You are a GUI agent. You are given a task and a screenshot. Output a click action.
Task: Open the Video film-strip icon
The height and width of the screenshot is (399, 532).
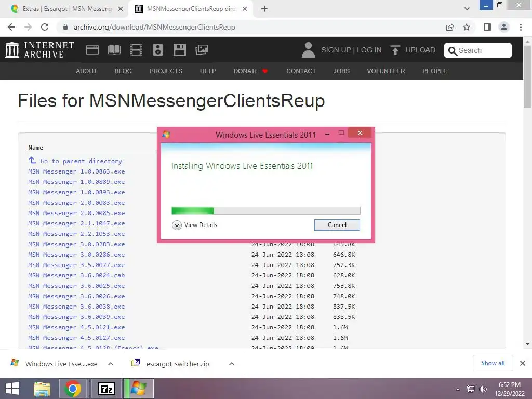pos(136,50)
